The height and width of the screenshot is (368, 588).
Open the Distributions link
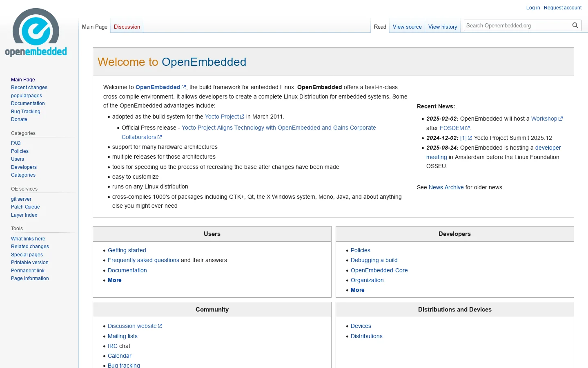(x=367, y=336)
